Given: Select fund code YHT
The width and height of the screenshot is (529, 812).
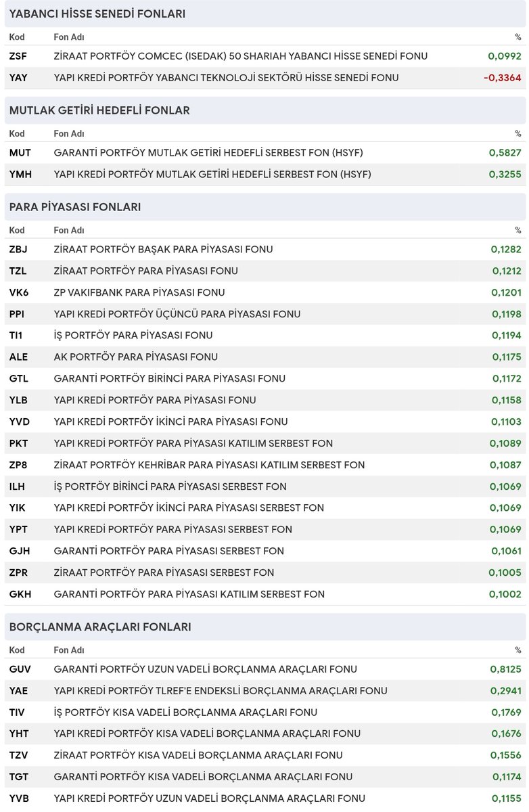Looking at the screenshot, I should tap(19, 734).
